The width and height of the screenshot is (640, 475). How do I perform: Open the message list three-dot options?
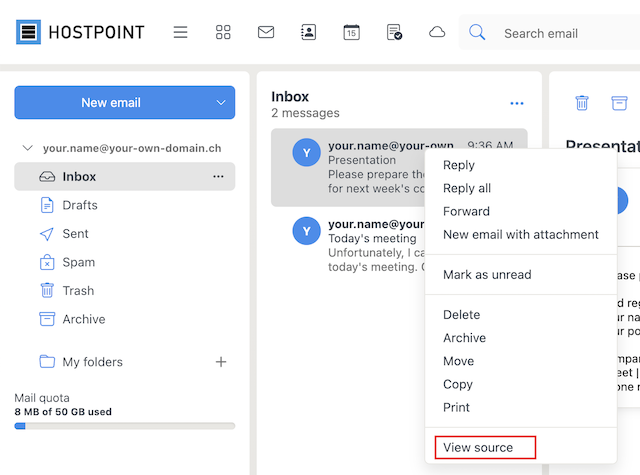tap(517, 103)
